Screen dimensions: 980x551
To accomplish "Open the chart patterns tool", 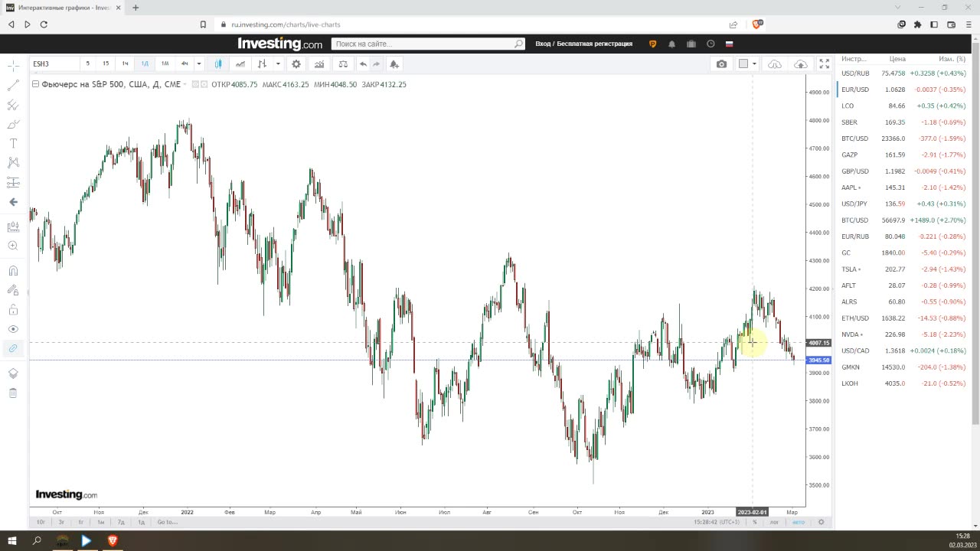I will (13, 162).
